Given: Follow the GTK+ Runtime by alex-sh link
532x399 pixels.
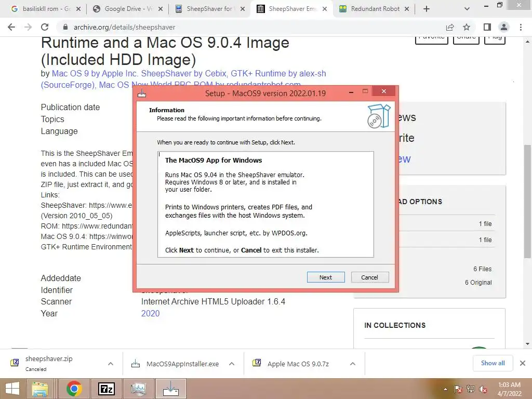Looking at the screenshot, I should tap(278, 73).
